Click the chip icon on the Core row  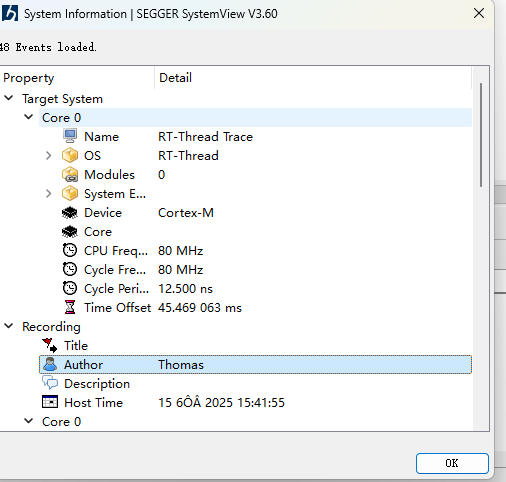[70, 231]
